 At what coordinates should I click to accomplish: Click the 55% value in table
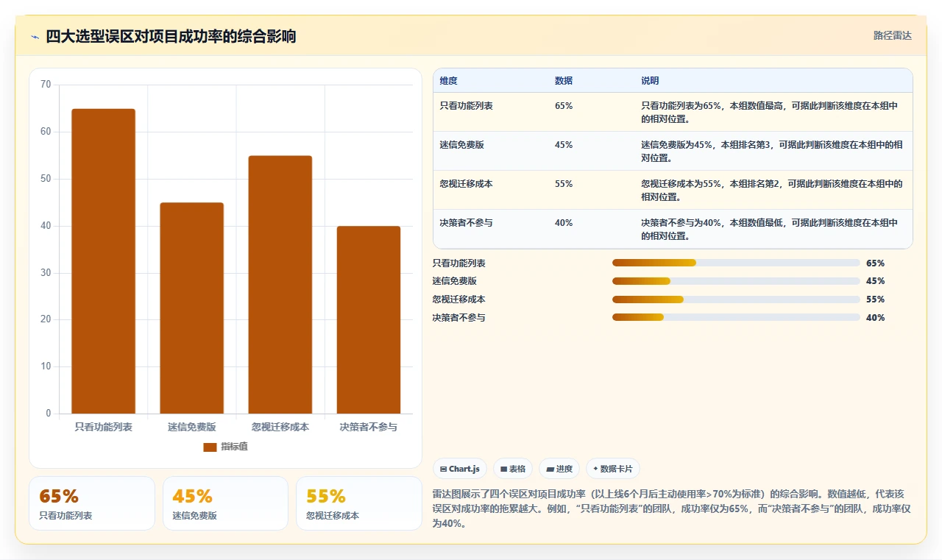pyautogui.click(x=564, y=184)
